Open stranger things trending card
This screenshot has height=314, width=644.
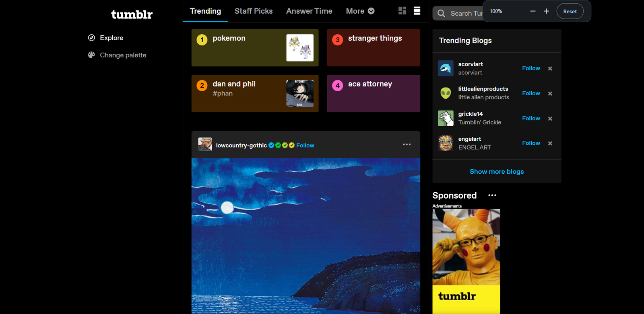point(374,48)
